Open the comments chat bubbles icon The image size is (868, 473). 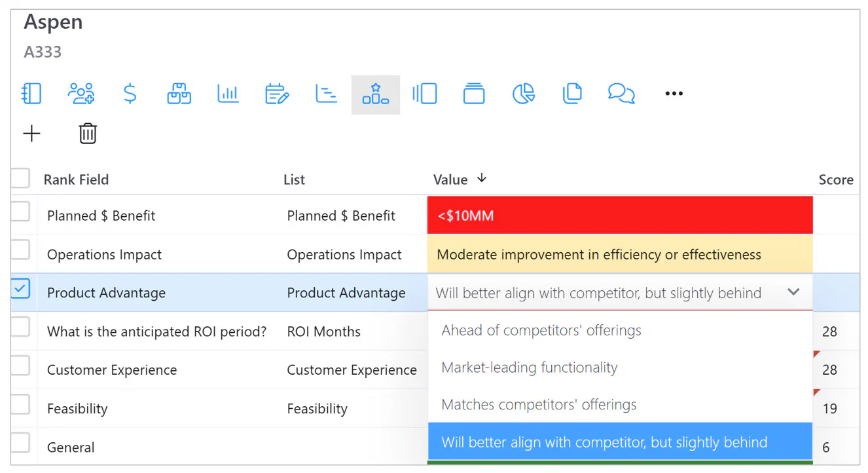(x=621, y=94)
